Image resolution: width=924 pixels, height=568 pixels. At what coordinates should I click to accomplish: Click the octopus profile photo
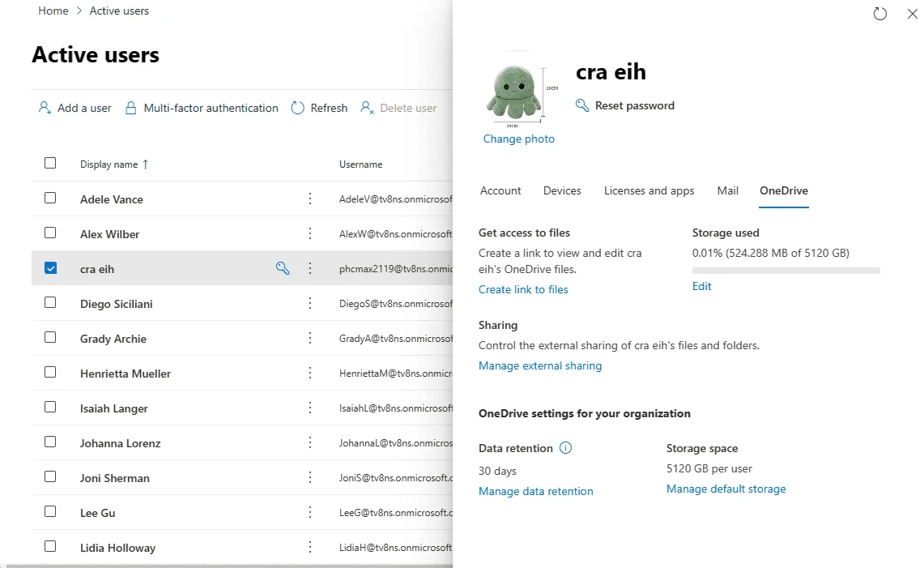tap(517, 90)
